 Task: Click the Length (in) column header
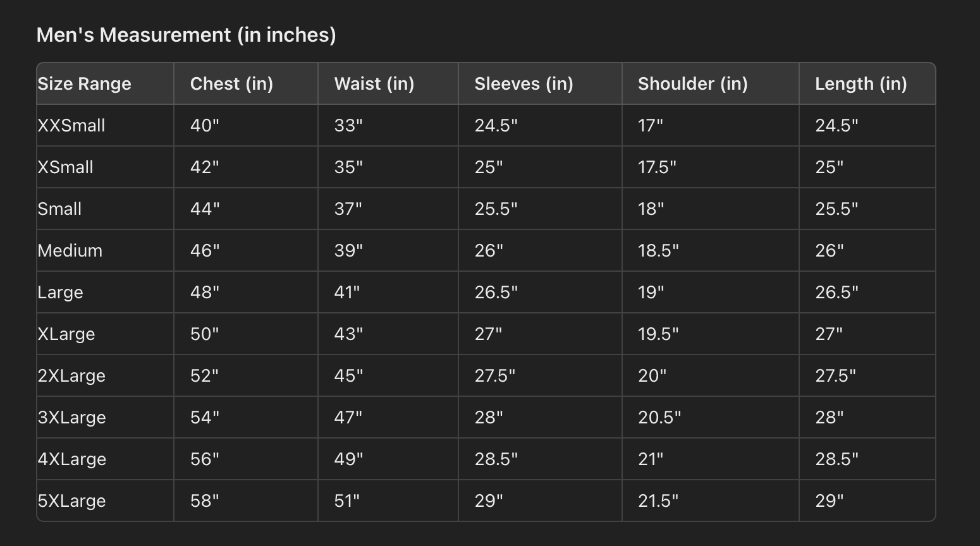(861, 83)
